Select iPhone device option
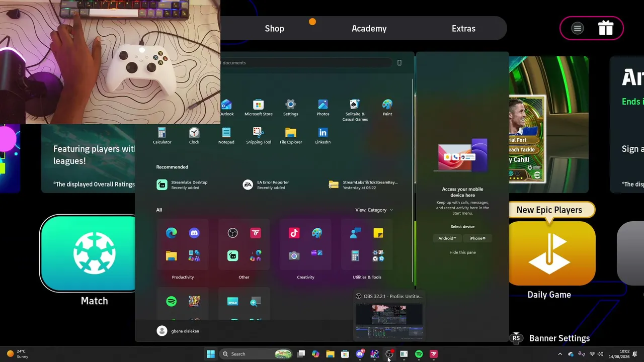The width and height of the screenshot is (644, 362). point(477,238)
